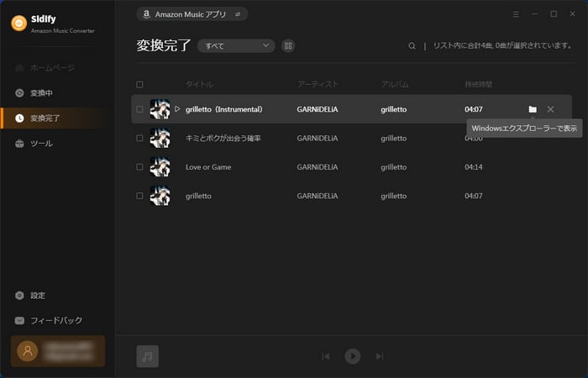Check the box for the last grilletto track

pos(139,196)
